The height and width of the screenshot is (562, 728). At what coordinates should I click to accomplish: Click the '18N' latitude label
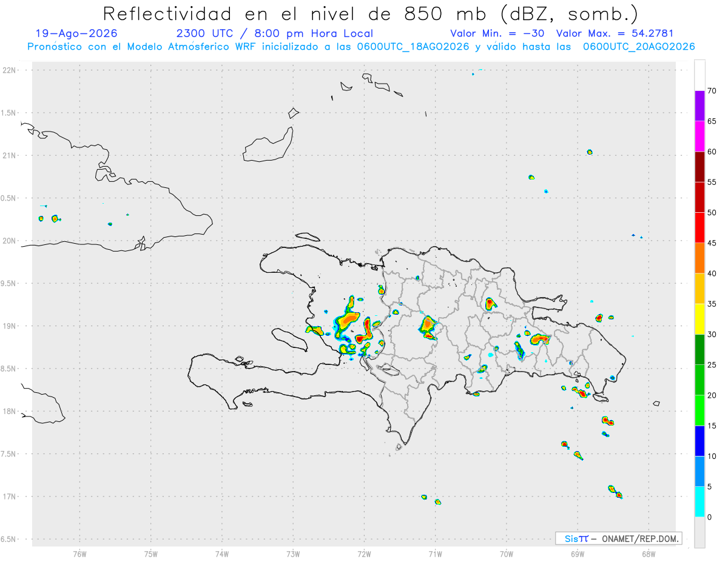[10, 411]
